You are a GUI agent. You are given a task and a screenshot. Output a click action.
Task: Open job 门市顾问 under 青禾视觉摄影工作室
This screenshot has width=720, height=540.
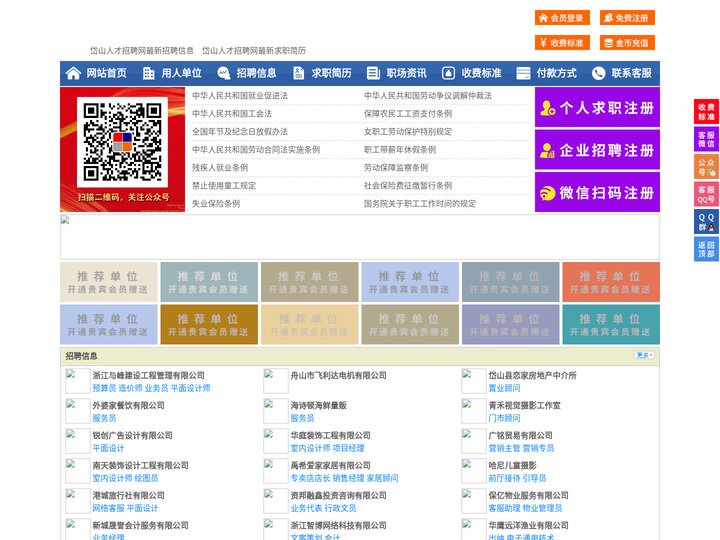pos(504,418)
